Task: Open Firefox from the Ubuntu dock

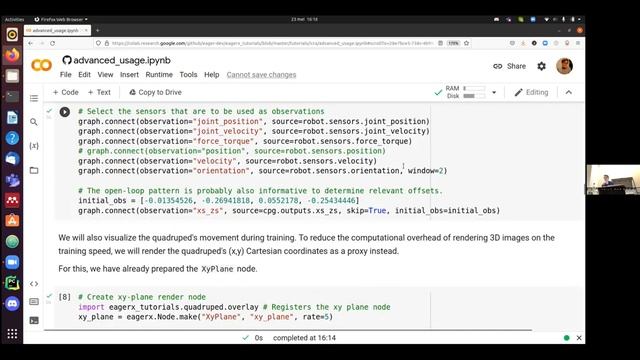Action: 12,55
